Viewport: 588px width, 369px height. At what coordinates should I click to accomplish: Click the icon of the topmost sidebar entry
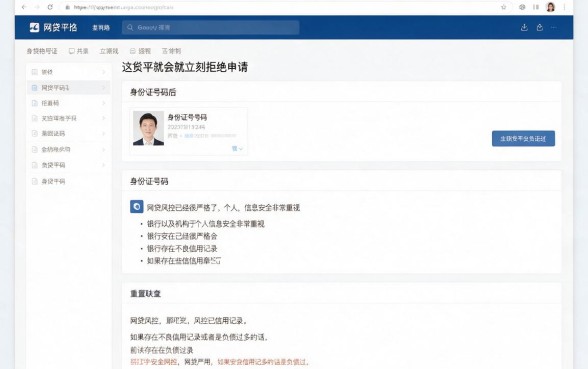click(34, 72)
